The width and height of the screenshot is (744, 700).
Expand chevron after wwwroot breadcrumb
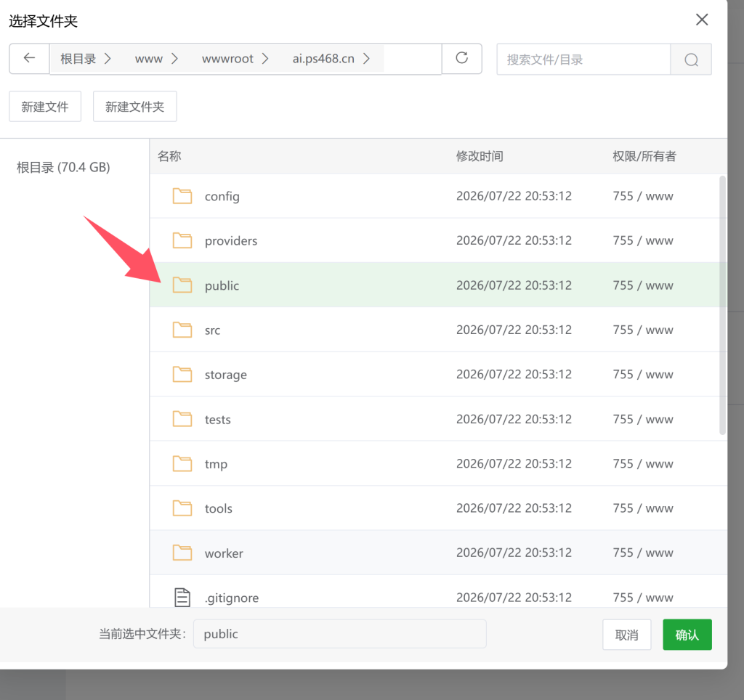click(x=265, y=59)
